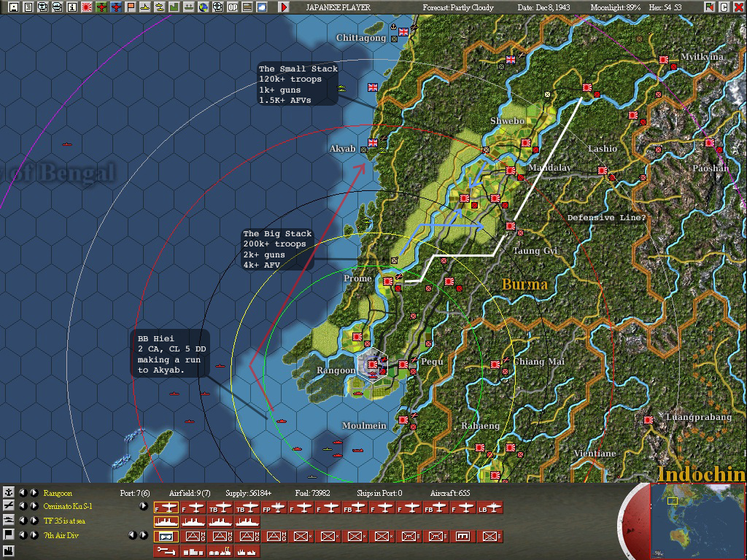Go to next base after Rangoon
This screenshot has height=560, width=747.
point(34,493)
